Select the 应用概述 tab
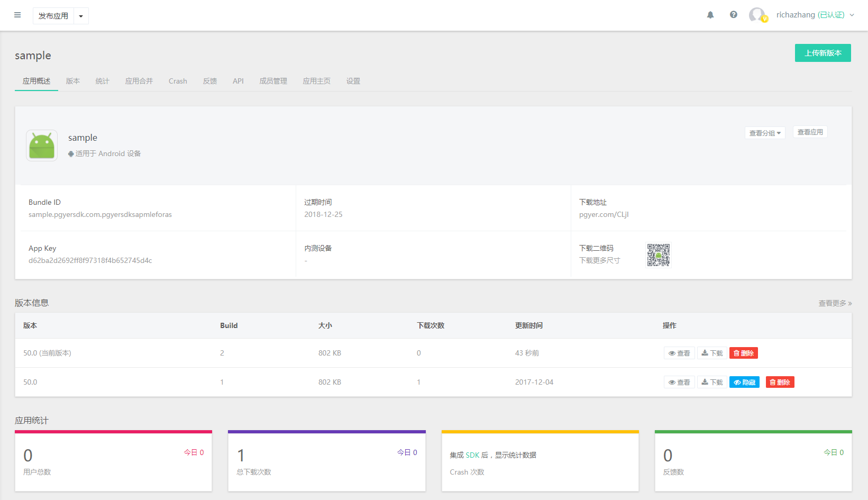868x500 pixels. pyautogui.click(x=36, y=81)
